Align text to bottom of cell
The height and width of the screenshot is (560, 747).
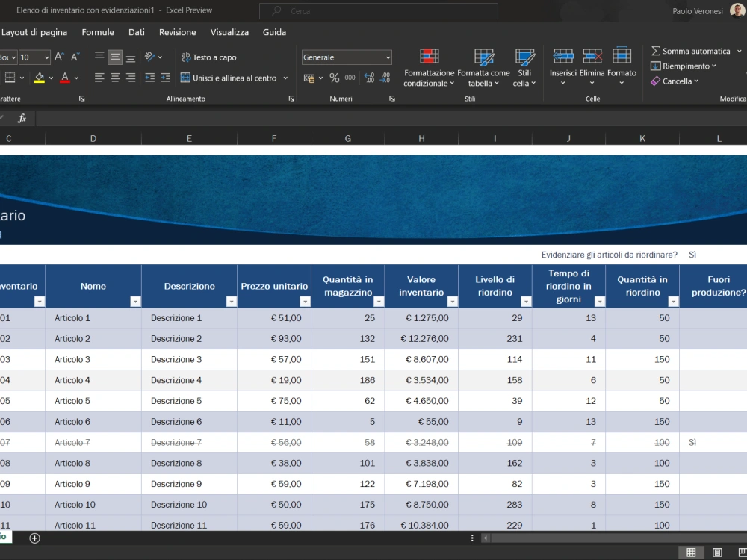point(131,57)
